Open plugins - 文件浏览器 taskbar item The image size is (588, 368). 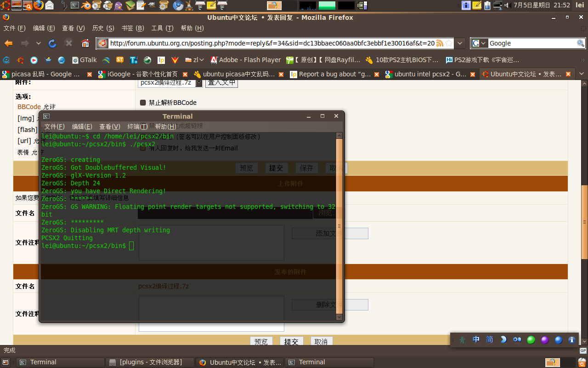pyautogui.click(x=150, y=362)
